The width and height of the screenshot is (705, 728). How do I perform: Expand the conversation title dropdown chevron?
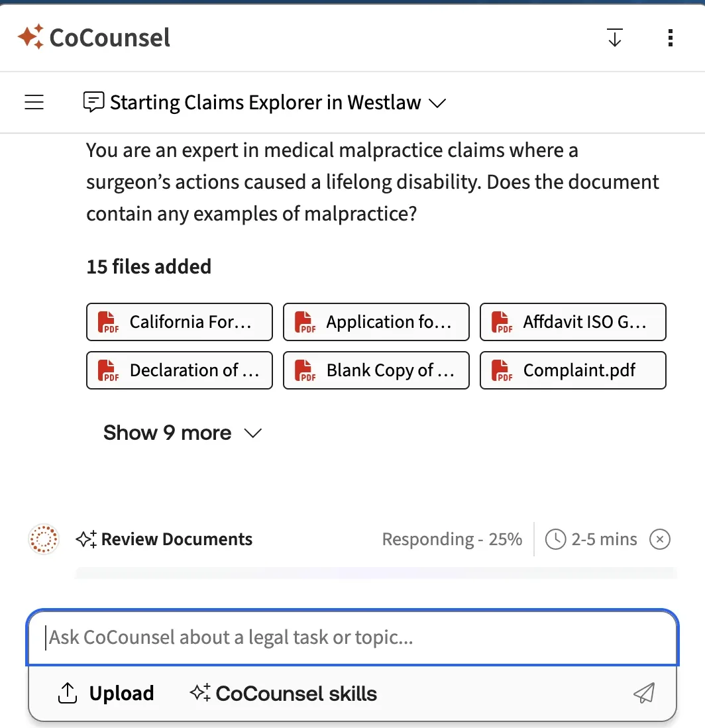(x=437, y=103)
